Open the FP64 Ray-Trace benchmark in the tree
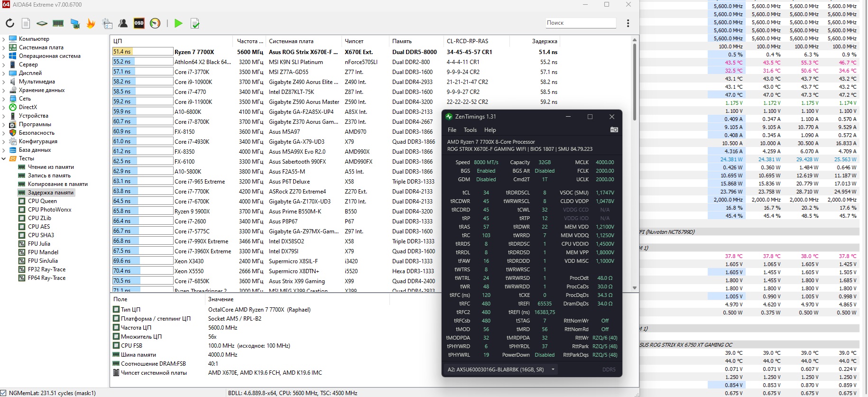868x397 pixels. [47, 278]
